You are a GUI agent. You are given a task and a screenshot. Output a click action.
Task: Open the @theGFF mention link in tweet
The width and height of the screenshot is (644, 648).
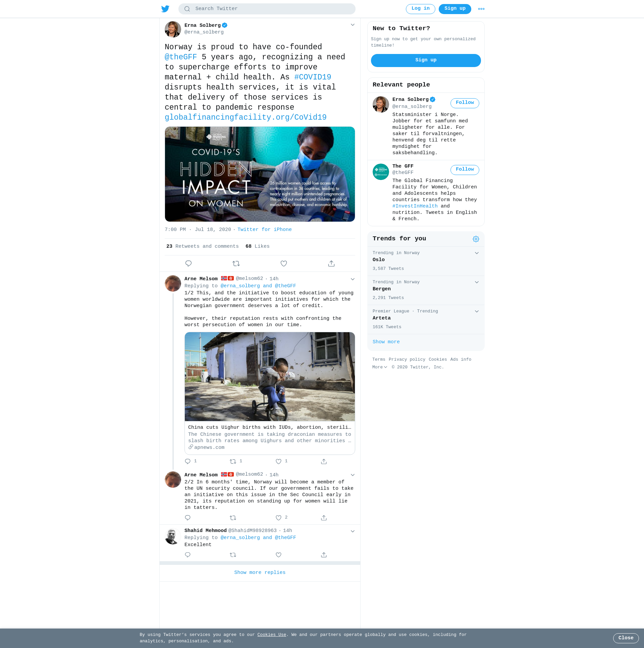point(180,57)
